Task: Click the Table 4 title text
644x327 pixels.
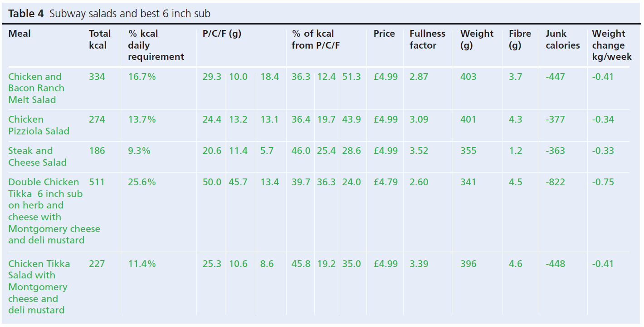Action: click(109, 14)
